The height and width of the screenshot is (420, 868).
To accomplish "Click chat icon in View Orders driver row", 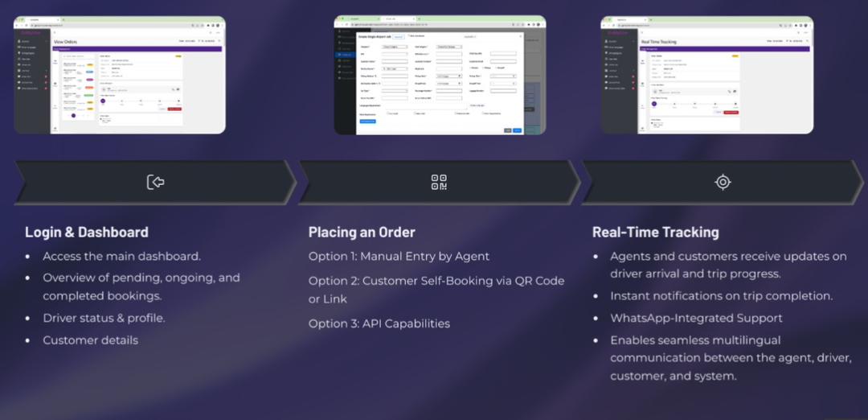I will tap(178, 89).
